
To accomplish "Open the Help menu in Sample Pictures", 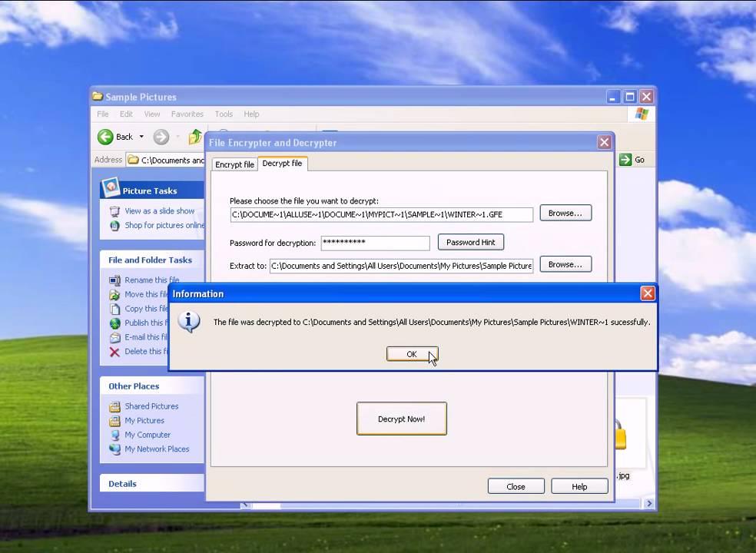I will [251, 114].
